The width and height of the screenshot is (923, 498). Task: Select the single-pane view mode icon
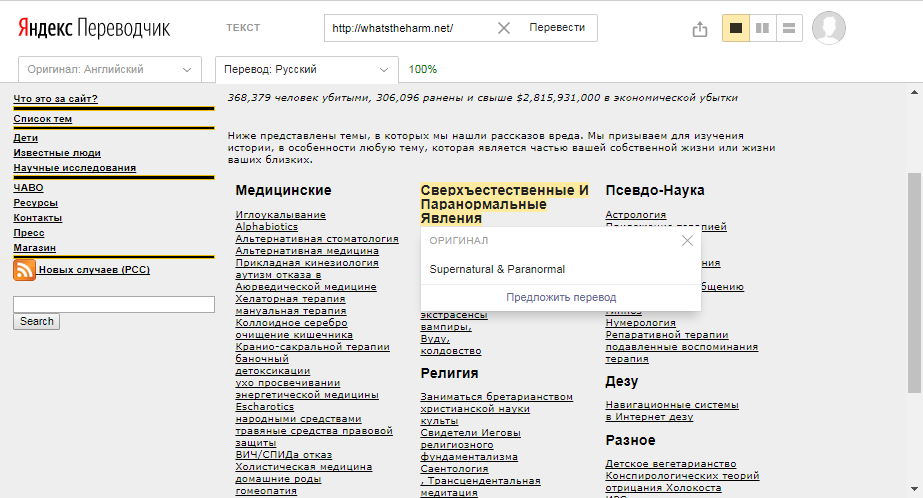point(736,28)
